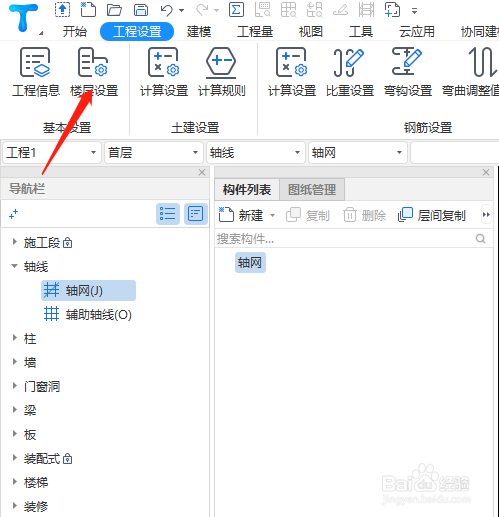Show more component list toolbar options
This screenshot has height=517, width=499.
486,215
